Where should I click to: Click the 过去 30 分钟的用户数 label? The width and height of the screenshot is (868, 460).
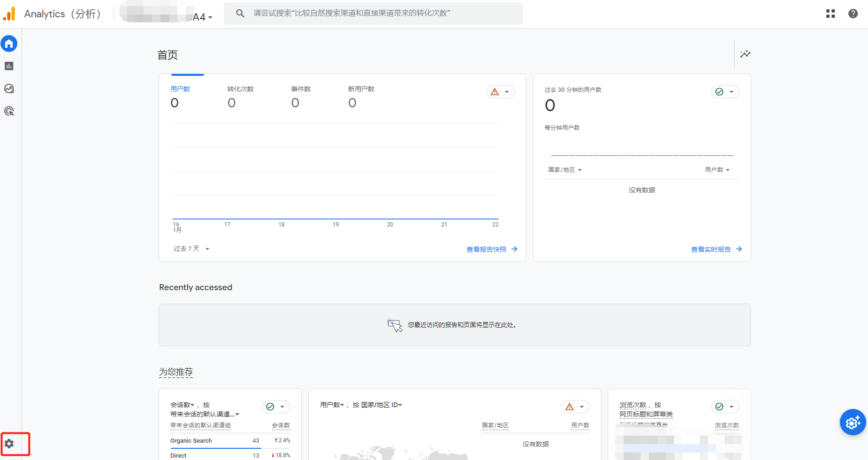[x=573, y=89]
